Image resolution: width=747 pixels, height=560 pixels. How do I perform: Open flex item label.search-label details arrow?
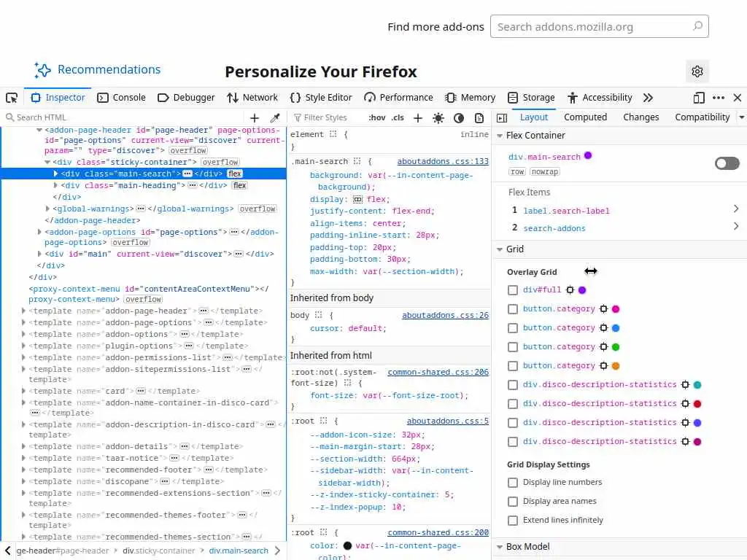736,209
